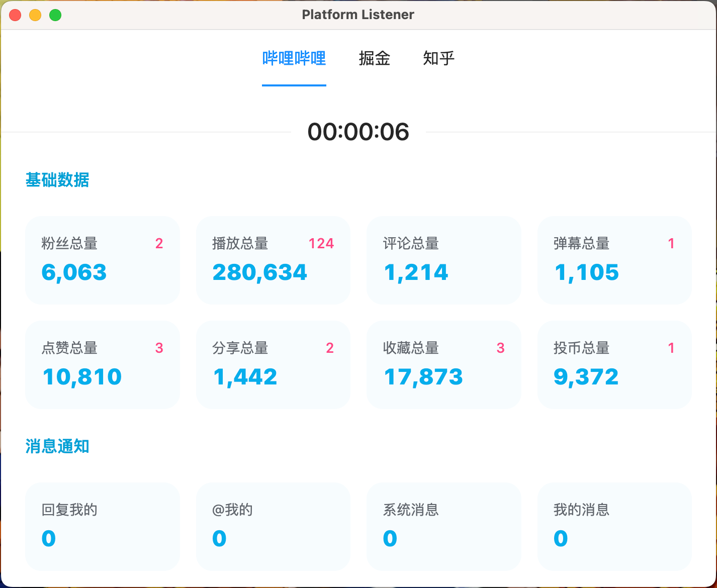
Task: Click the @我的 notification card
Action: (273, 526)
